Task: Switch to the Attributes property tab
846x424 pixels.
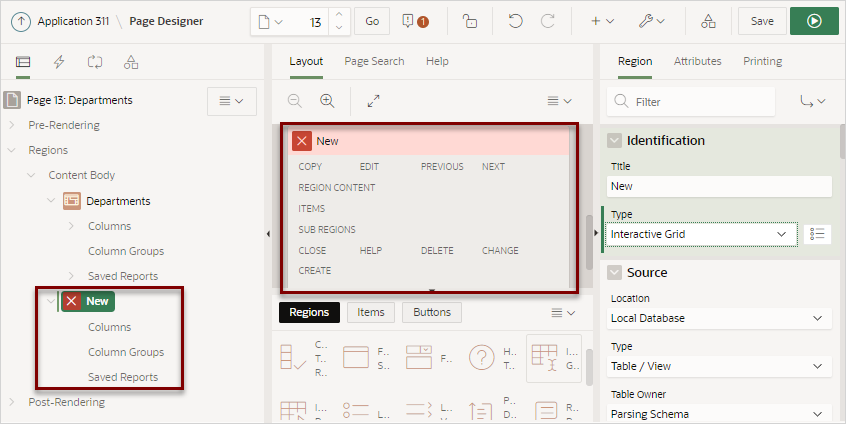Action: (x=697, y=61)
